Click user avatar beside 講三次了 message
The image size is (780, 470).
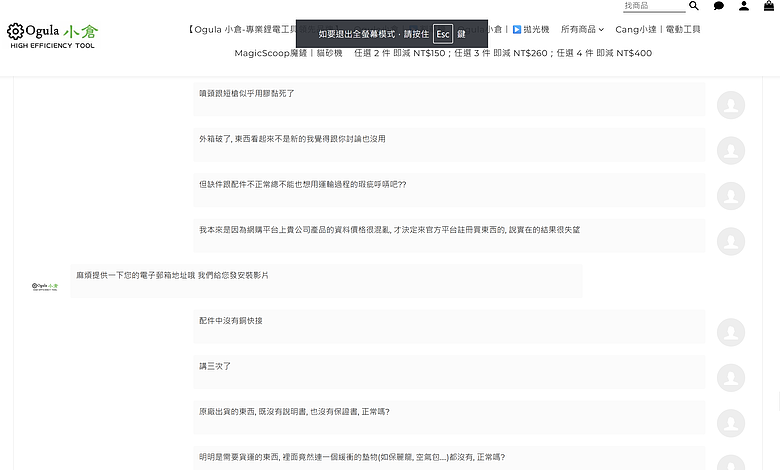pyautogui.click(x=731, y=377)
